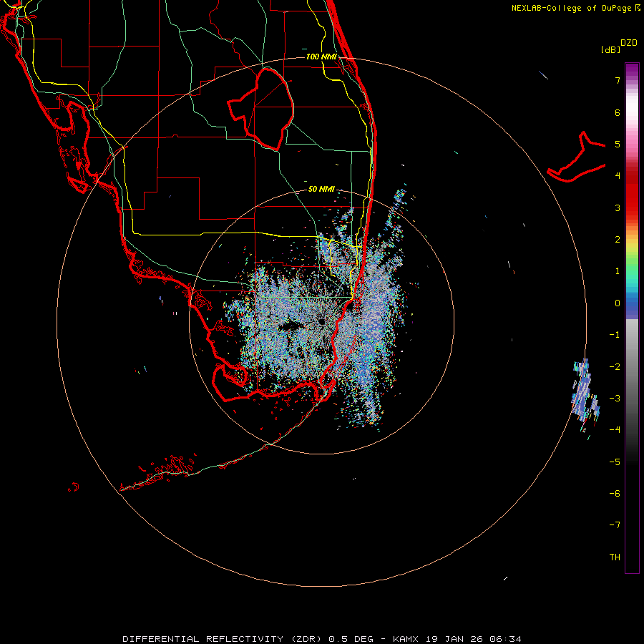Click the 0 dB label on legend
Image resolution: width=644 pixels, height=644 pixels.
618,303
